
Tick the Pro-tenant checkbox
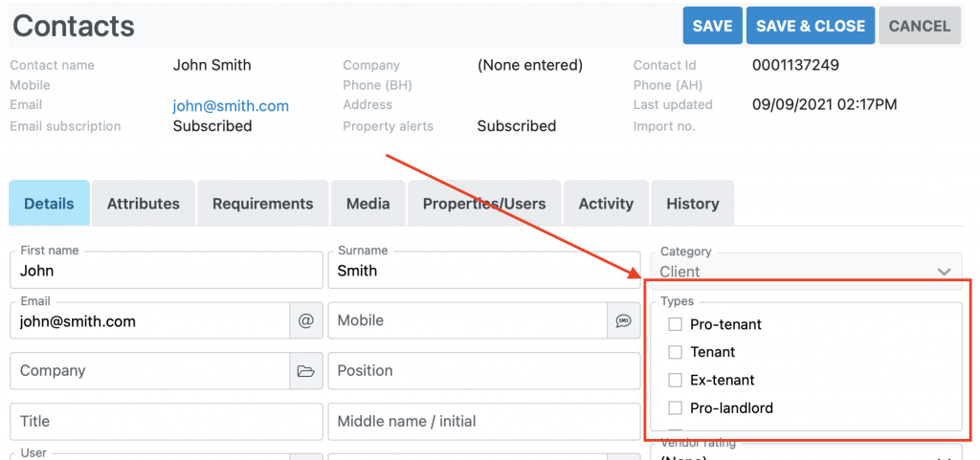676,325
